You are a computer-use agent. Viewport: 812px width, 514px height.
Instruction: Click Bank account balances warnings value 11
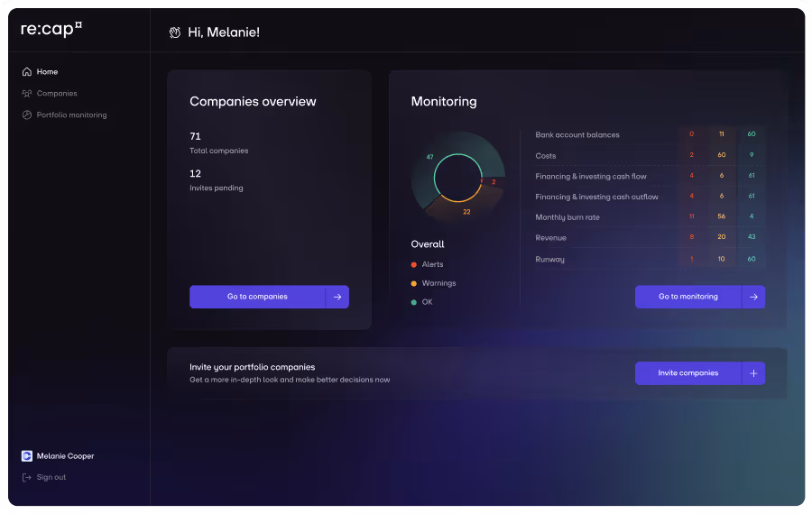click(x=722, y=134)
